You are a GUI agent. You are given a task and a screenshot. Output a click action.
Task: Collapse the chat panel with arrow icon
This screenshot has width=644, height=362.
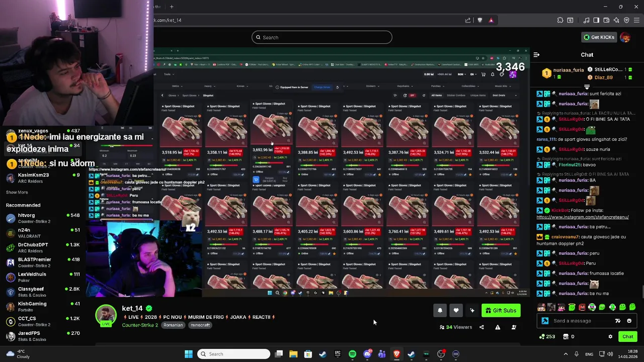tap(536, 55)
